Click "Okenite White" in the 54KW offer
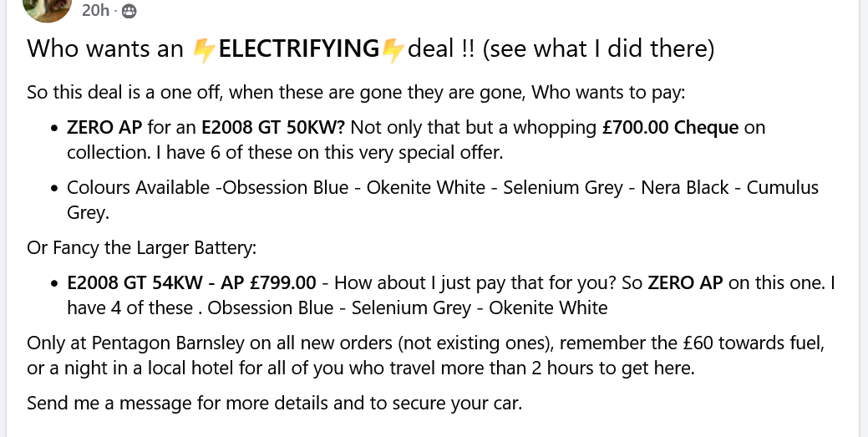Viewport: 868px width, 437px height. [548, 307]
